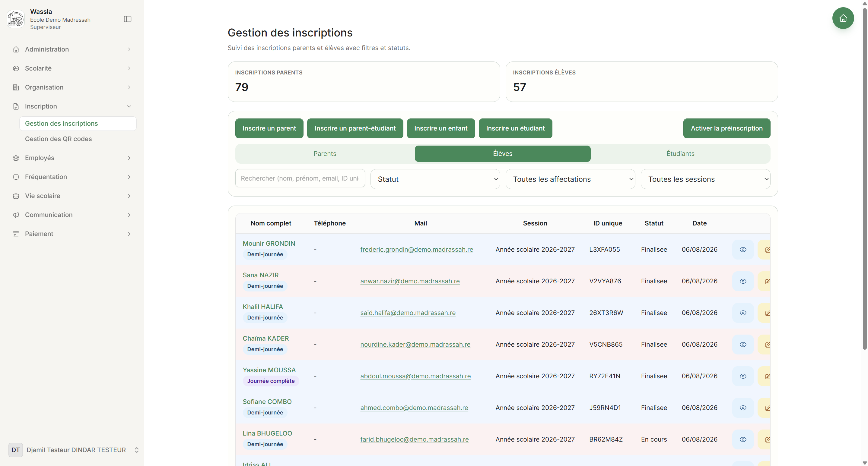Viewport: 868px width, 466px height.
Task: Click the Employés people icon
Action: 16,158
